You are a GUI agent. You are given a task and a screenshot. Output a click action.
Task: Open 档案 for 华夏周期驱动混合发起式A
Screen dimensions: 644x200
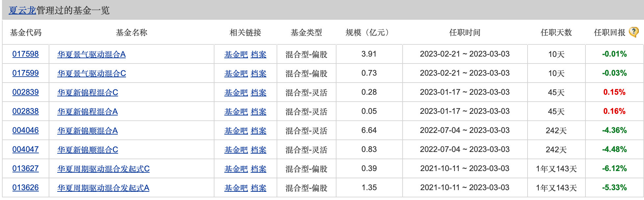click(259, 188)
